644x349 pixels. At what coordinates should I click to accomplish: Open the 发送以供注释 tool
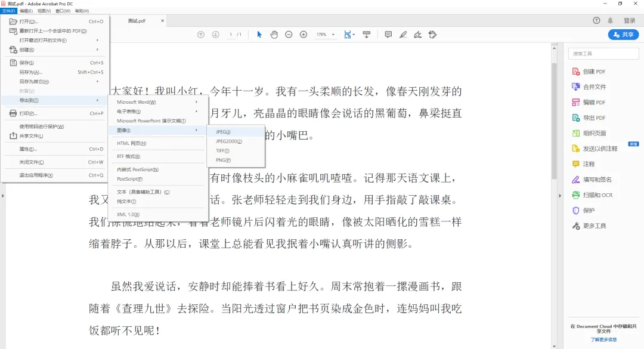click(x=595, y=149)
